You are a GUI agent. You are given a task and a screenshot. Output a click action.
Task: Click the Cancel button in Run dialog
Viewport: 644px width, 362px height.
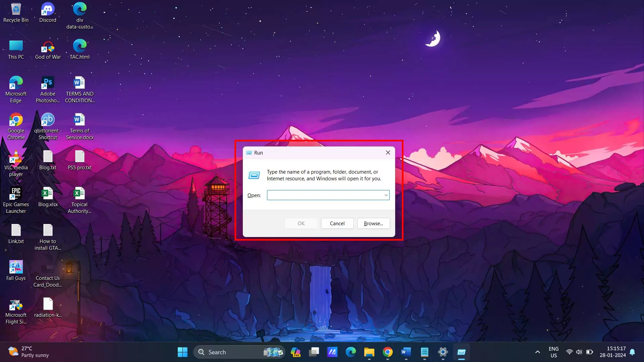pyautogui.click(x=337, y=223)
